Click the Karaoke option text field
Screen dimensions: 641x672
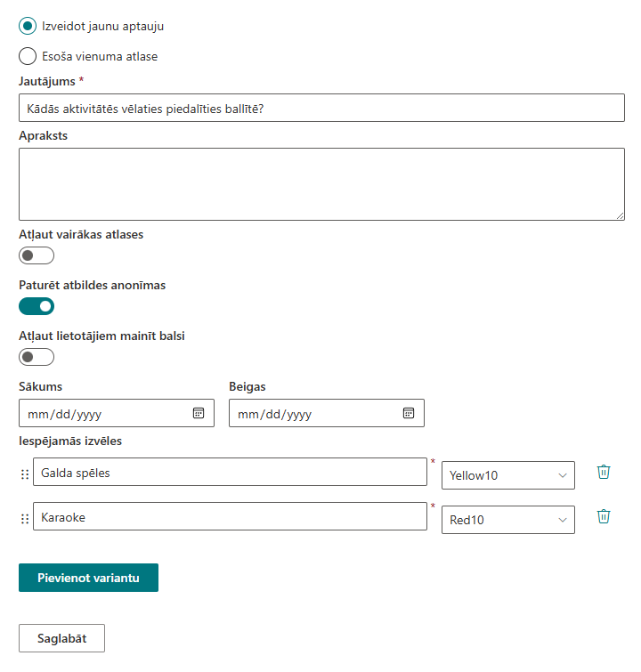coord(230,516)
